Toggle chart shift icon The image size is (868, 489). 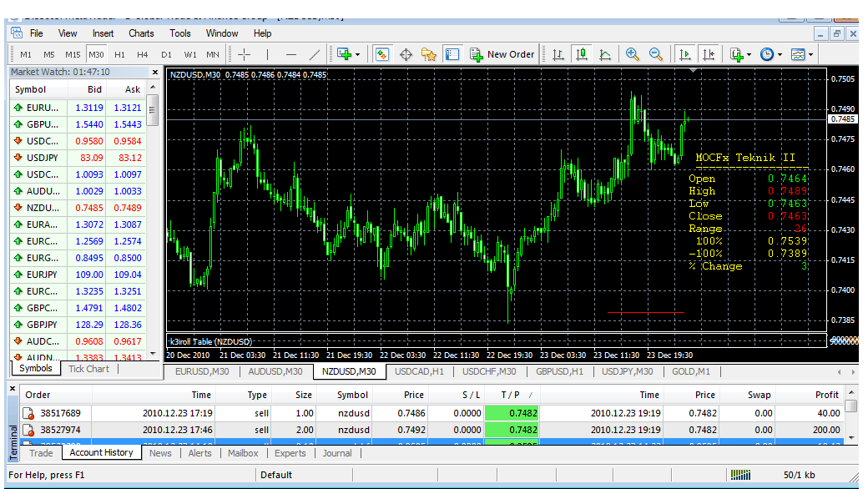point(709,54)
